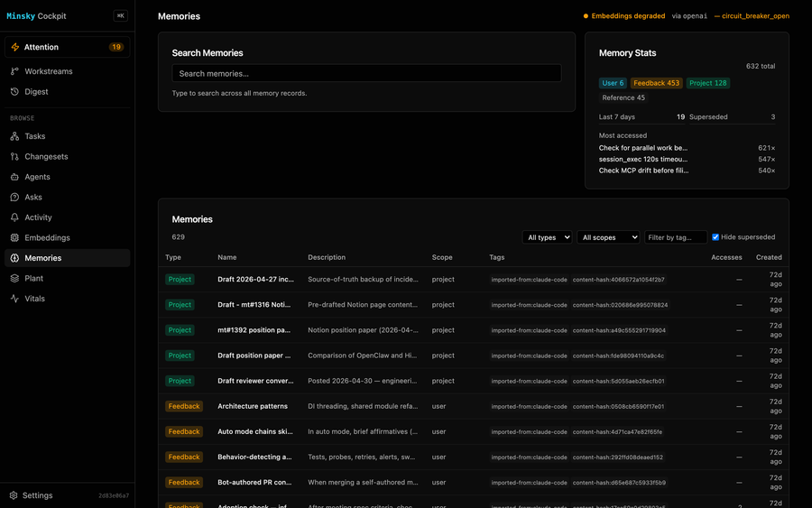
Task: Go to Workstreams page
Action: point(68,71)
